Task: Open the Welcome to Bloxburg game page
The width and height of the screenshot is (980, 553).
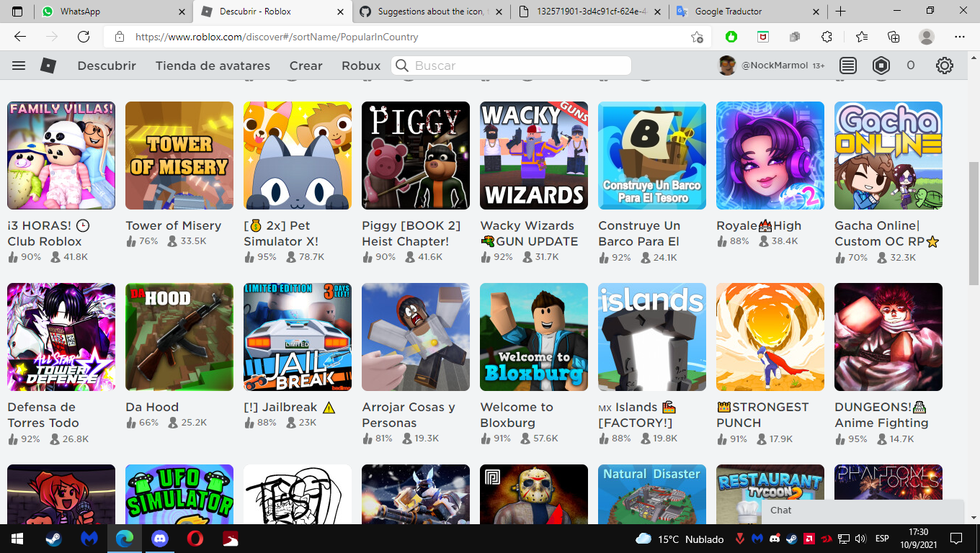Action: pyautogui.click(x=533, y=337)
